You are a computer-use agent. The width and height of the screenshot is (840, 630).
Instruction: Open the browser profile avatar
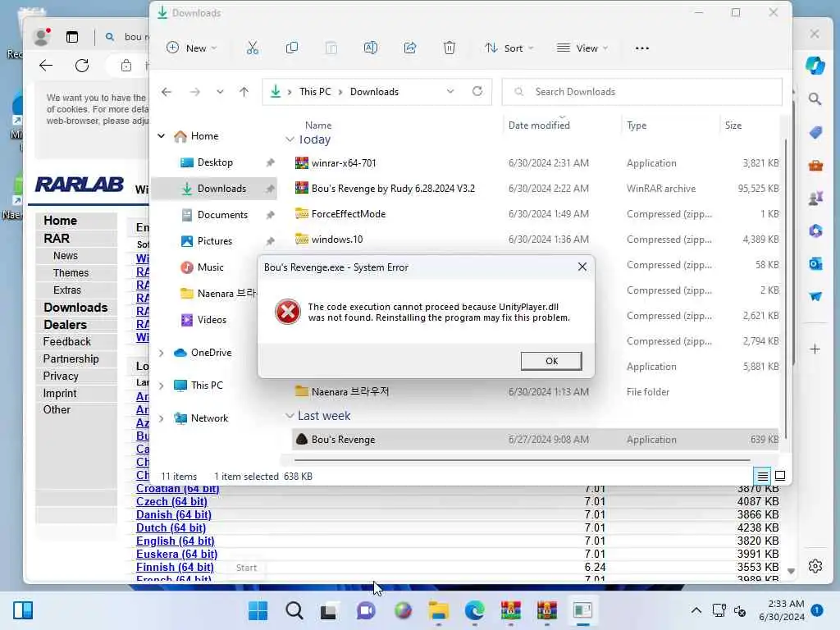(x=42, y=36)
